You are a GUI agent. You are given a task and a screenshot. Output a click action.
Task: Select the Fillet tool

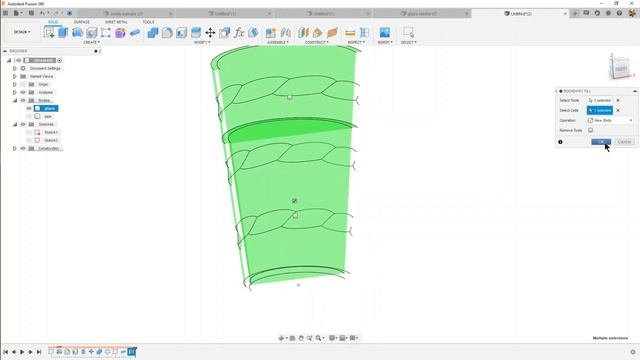(167, 32)
